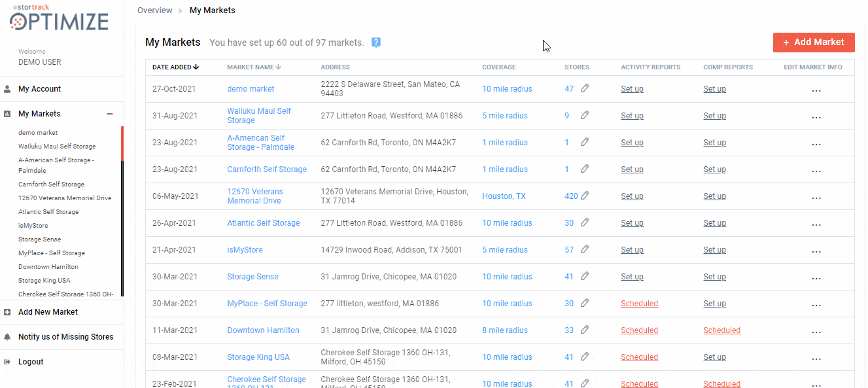Sort table by Date Added column
The width and height of the screenshot is (868, 388).
click(x=175, y=67)
